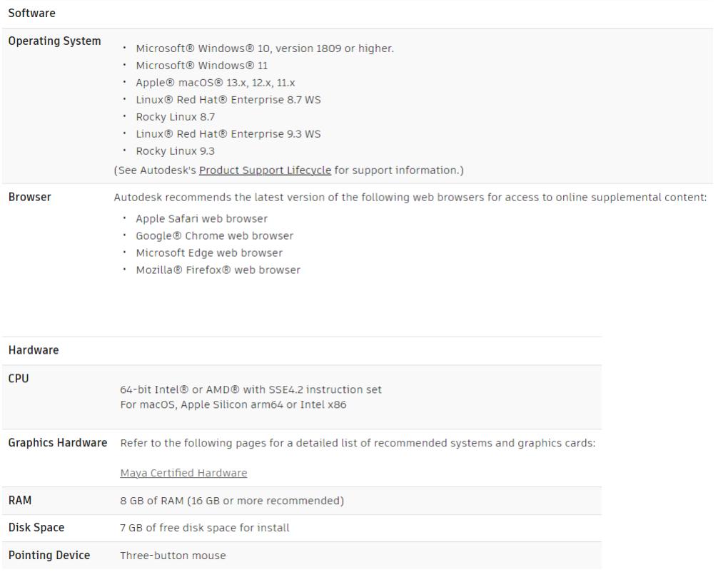Click the Operating System row label

click(54, 41)
